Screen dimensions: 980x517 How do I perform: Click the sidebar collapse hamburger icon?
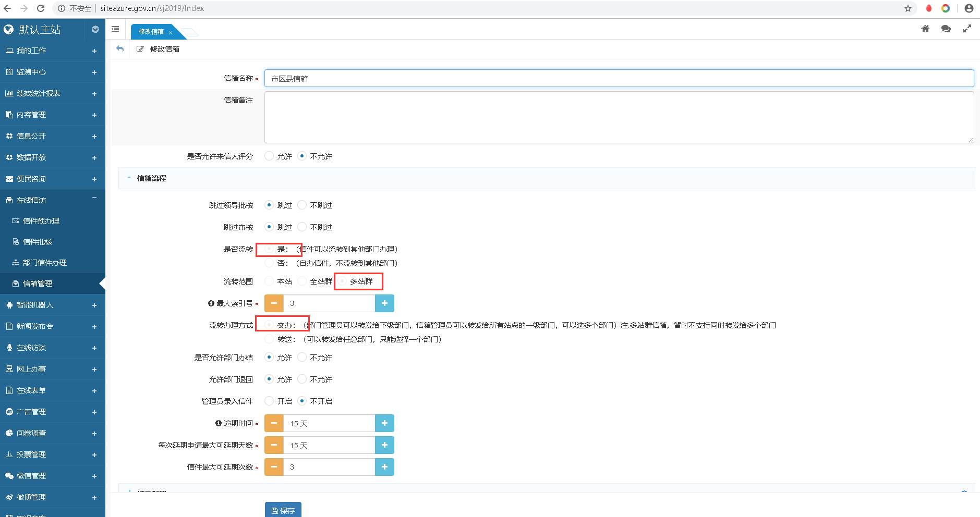point(115,29)
